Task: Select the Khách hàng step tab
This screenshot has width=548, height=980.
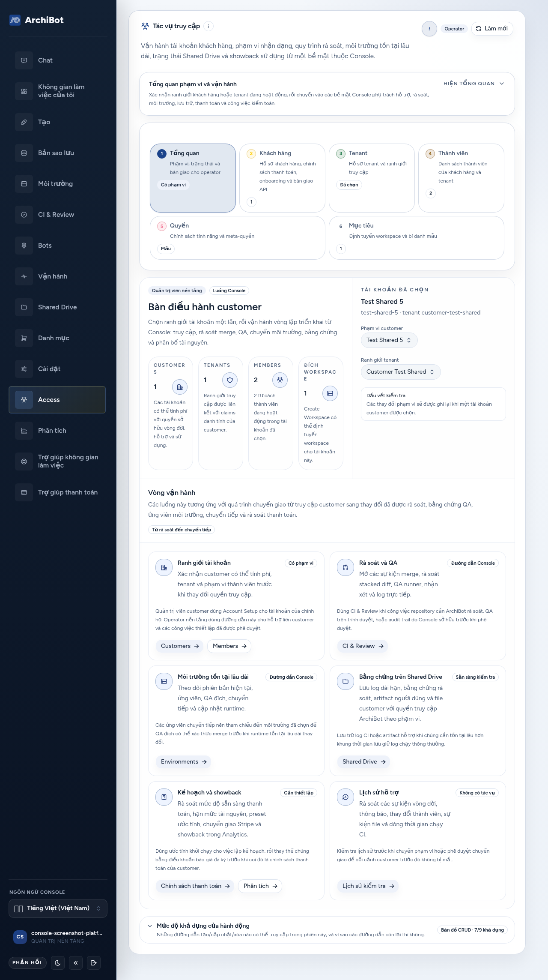Action: tap(282, 178)
